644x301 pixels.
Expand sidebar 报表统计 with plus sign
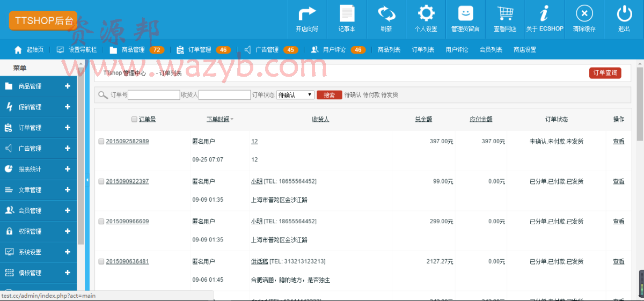coord(68,169)
